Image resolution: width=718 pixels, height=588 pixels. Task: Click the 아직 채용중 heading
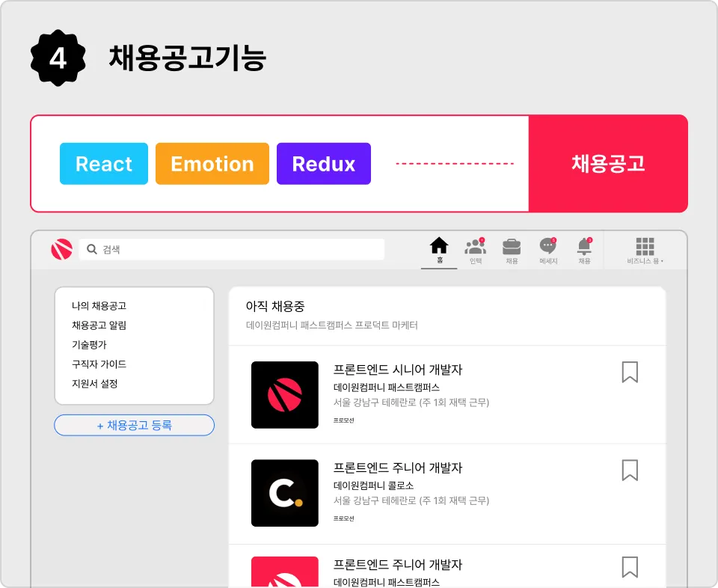pos(274,306)
